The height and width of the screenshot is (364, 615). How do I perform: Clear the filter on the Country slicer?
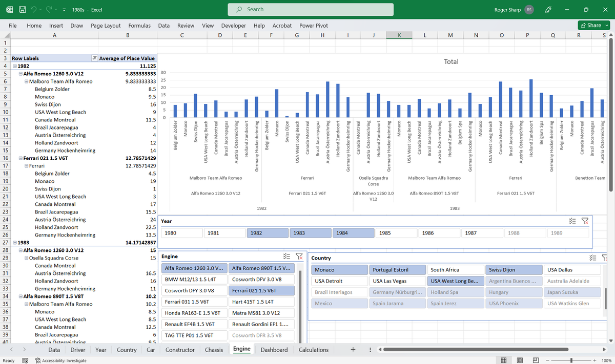tap(604, 258)
